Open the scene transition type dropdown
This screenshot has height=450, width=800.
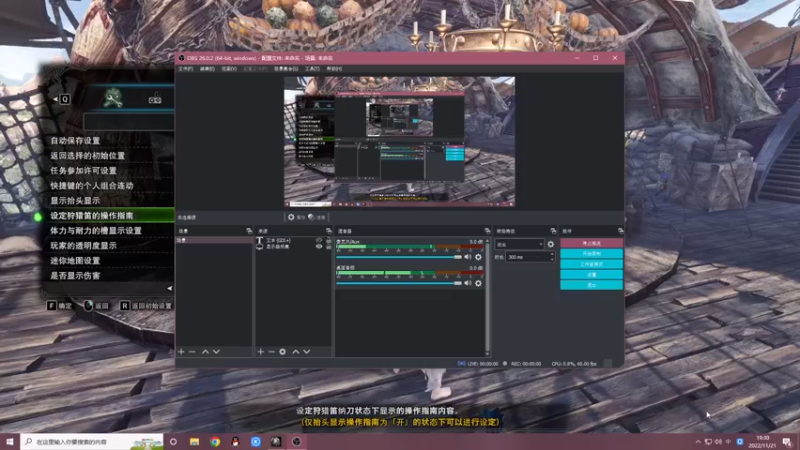click(519, 244)
